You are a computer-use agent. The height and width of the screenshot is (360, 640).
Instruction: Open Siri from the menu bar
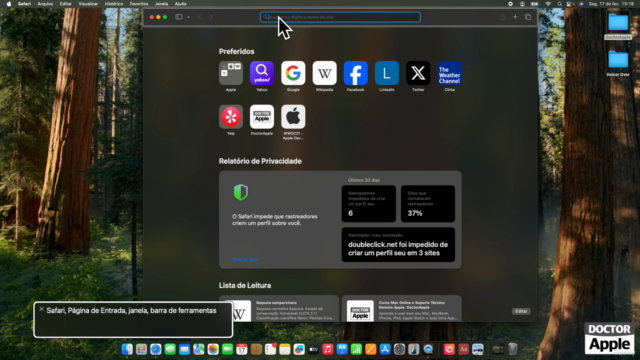[581, 4]
